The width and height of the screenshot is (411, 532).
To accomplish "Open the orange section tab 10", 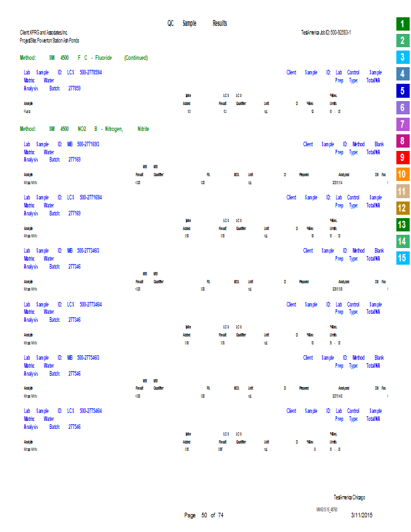I will coord(402,175).
